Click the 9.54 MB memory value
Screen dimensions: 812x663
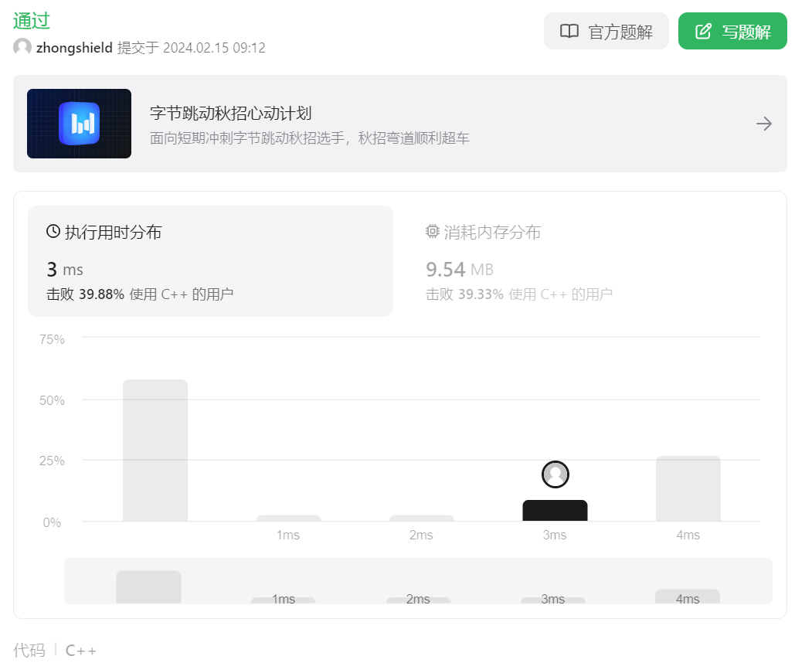coord(460,270)
